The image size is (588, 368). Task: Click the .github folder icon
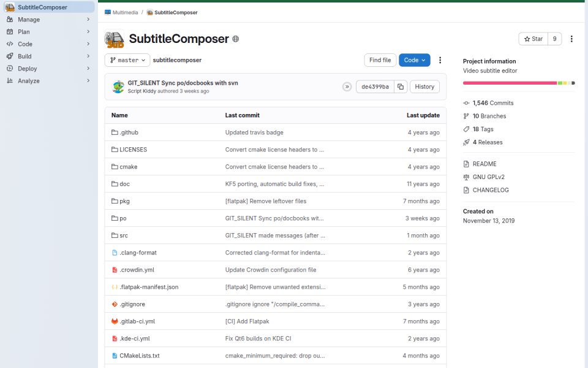(115, 132)
